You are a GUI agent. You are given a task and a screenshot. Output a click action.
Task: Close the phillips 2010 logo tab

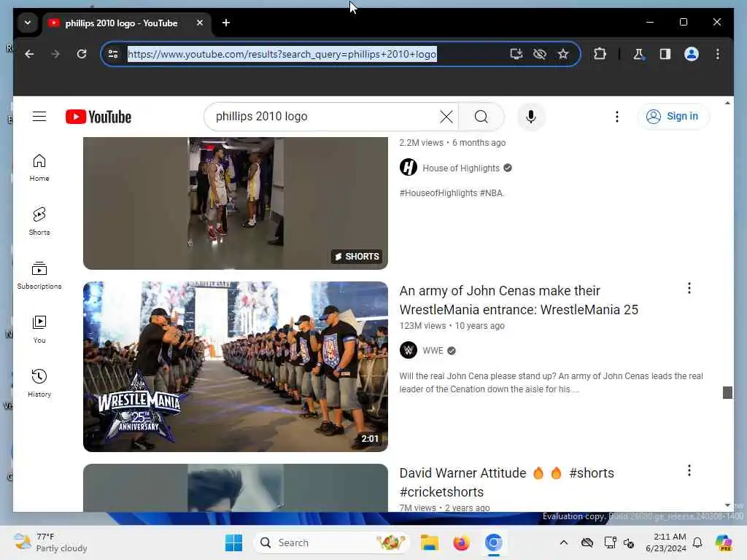[200, 23]
